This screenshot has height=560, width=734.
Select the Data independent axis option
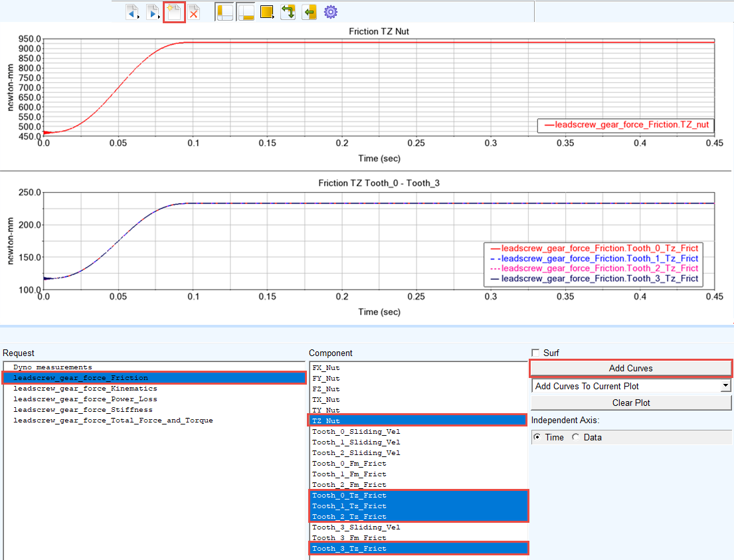(575, 437)
